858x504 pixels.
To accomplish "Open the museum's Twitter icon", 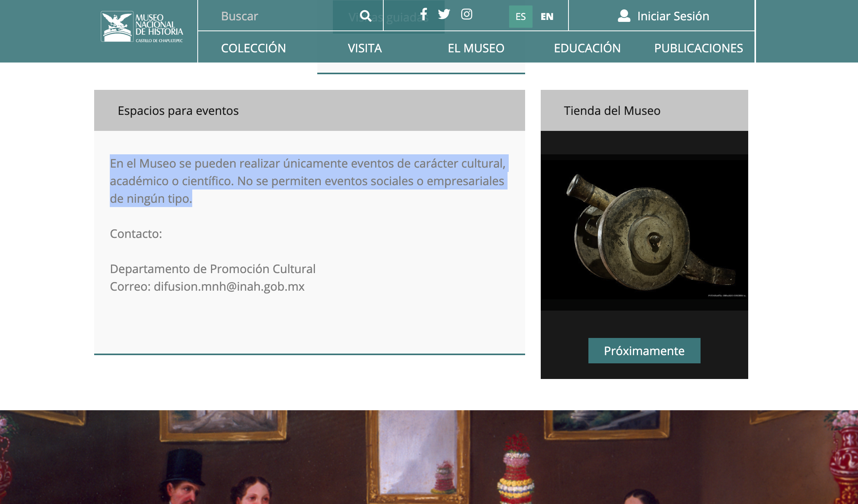I will coord(444,14).
